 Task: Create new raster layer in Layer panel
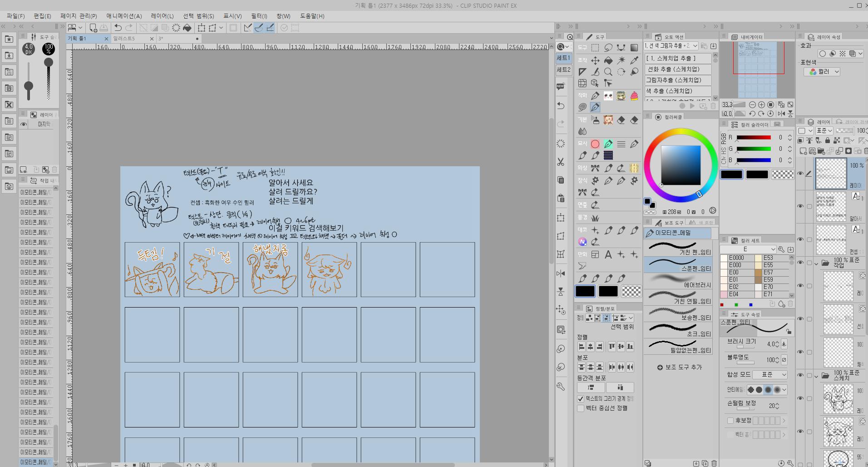tap(804, 151)
